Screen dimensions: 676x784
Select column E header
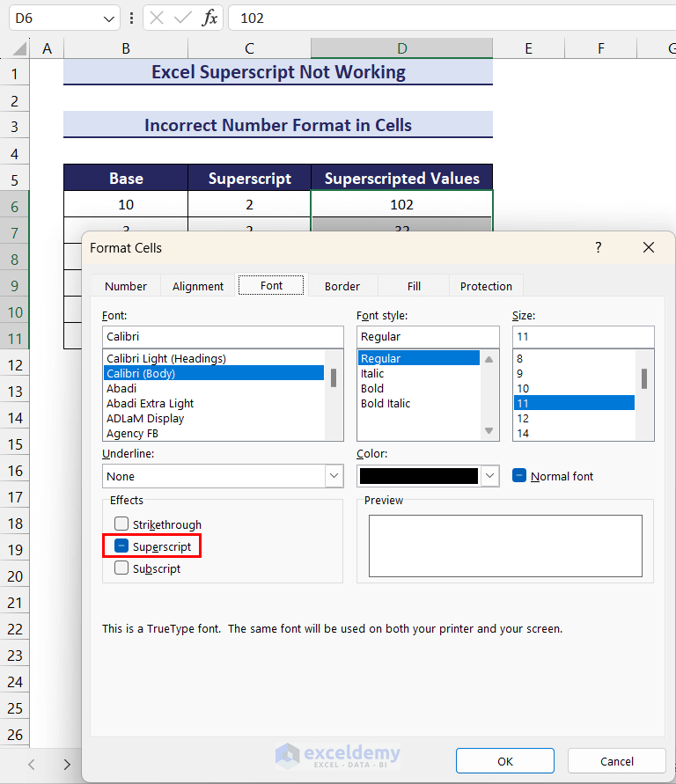pyautogui.click(x=528, y=48)
